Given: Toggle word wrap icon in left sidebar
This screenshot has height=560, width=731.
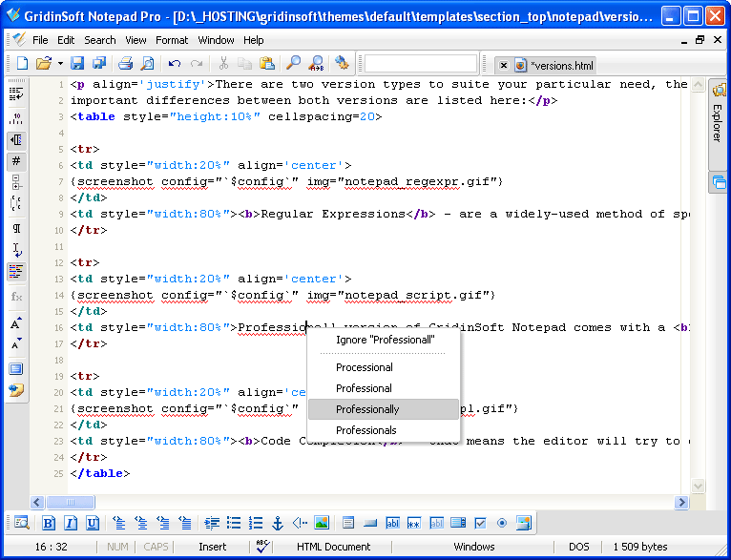Looking at the screenshot, I should click(x=16, y=93).
